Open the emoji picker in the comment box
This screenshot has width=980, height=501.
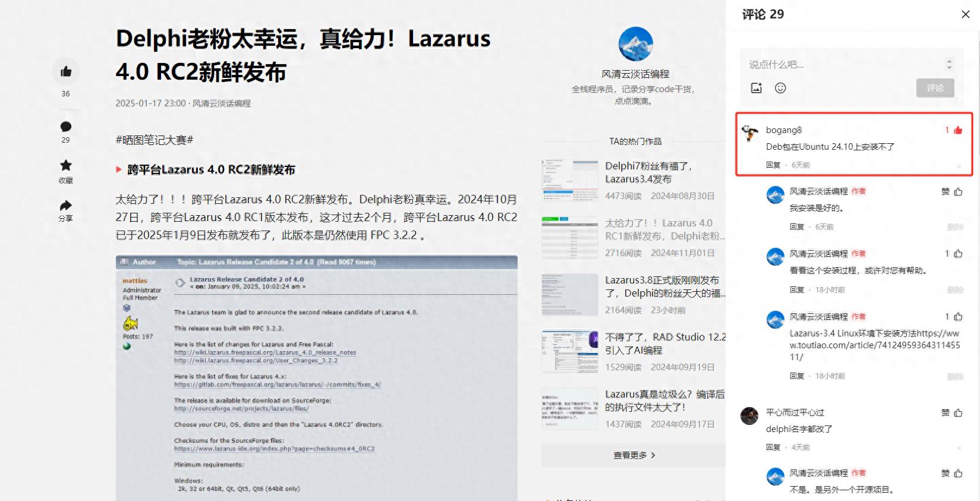coord(780,88)
